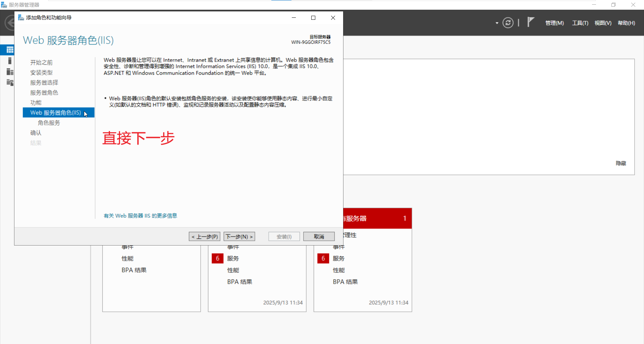
Task: Select the 角色服务 step in the wizard
Action: pyautogui.click(x=49, y=123)
